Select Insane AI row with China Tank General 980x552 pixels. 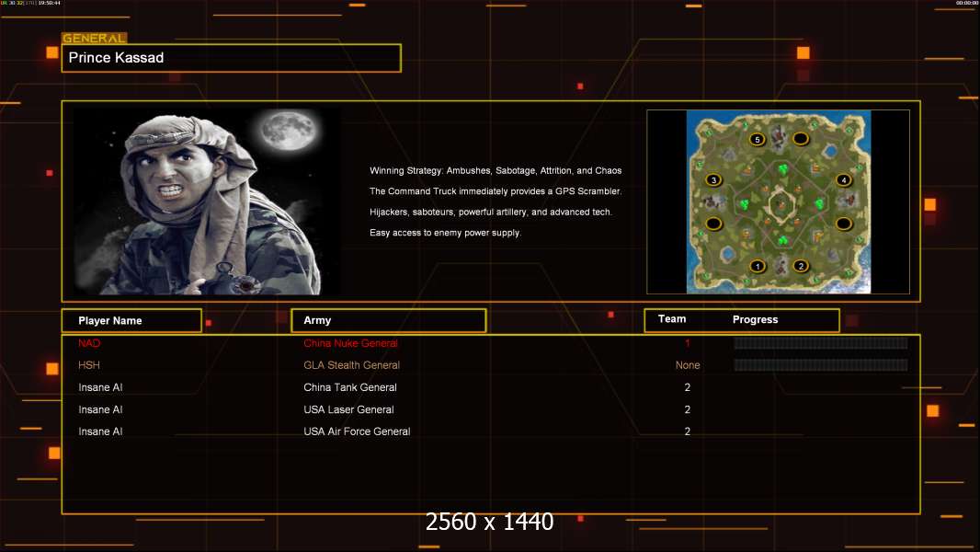pyautogui.click(x=491, y=387)
